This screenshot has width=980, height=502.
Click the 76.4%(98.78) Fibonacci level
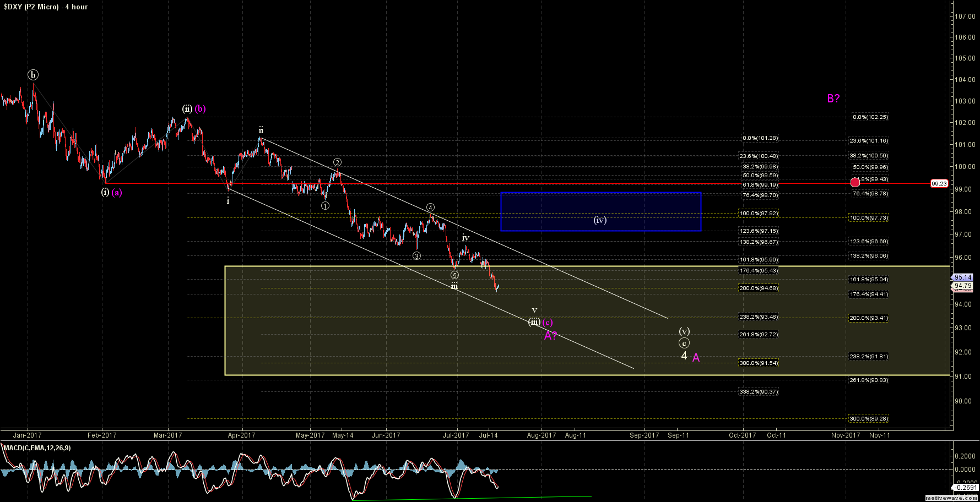tap(870, 193)
